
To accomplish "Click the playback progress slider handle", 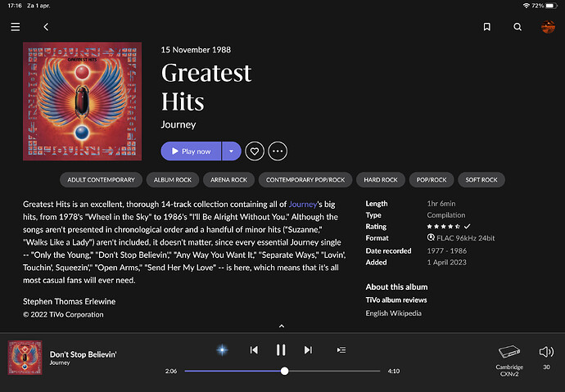I will [x=284, y=371].
